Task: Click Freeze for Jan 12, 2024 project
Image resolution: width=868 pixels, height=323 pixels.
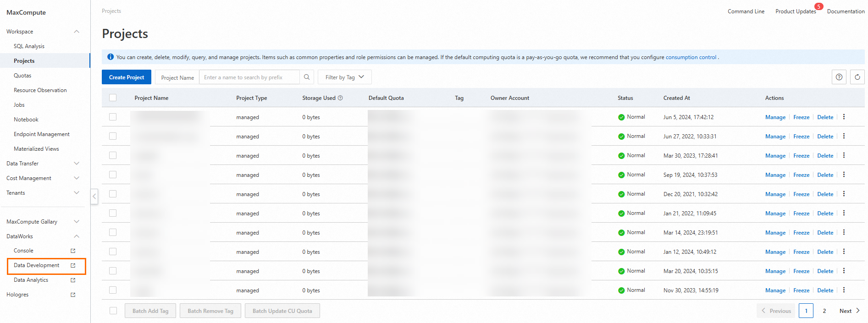Action: [x=802, y=252]
